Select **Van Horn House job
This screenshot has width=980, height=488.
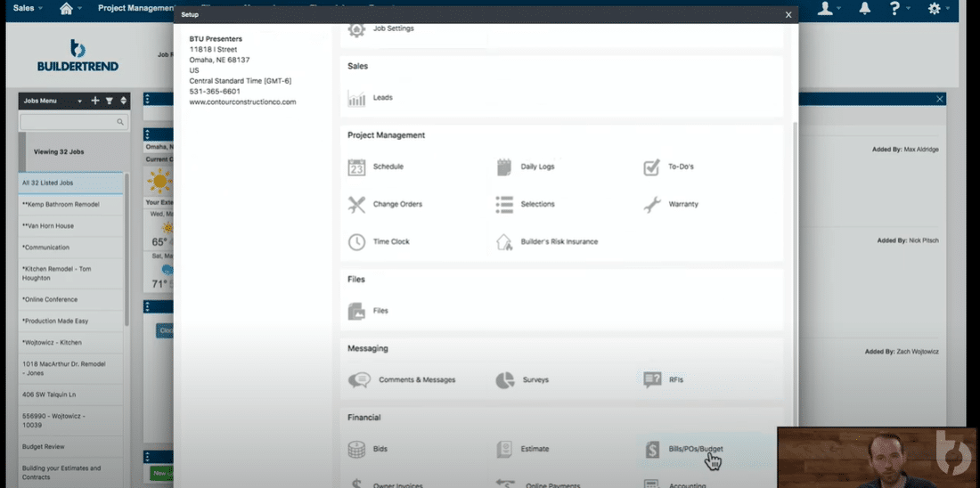(70, 226)
